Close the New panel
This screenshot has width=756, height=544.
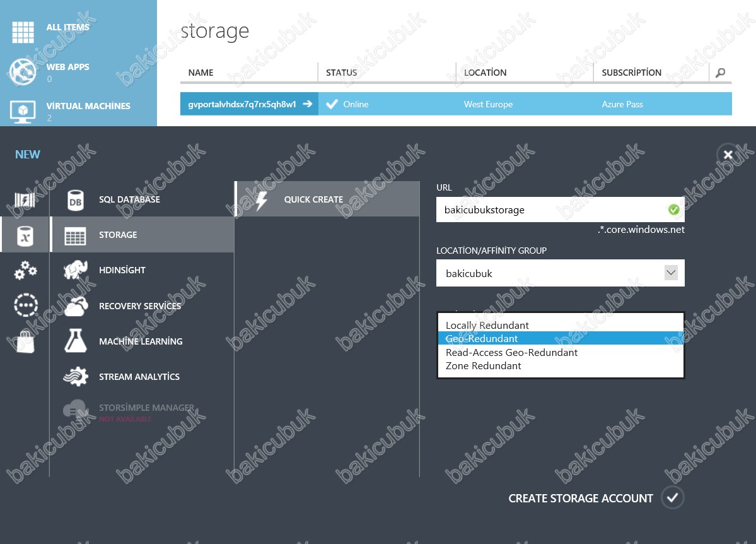[728, 155]
